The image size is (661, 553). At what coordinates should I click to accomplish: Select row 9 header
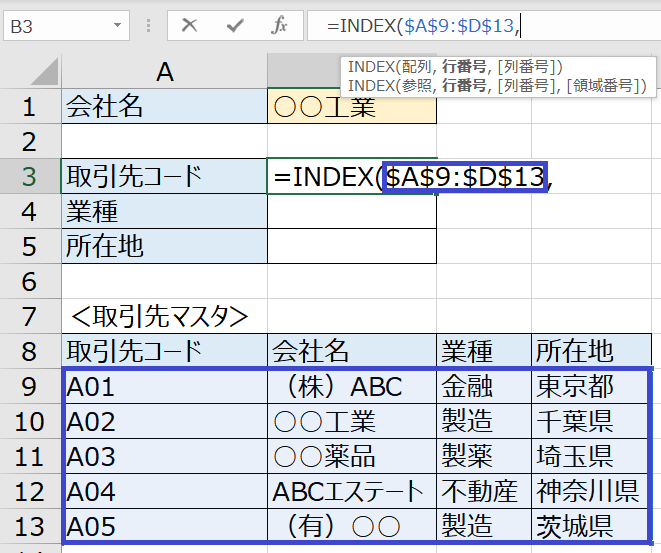point(30,386)
